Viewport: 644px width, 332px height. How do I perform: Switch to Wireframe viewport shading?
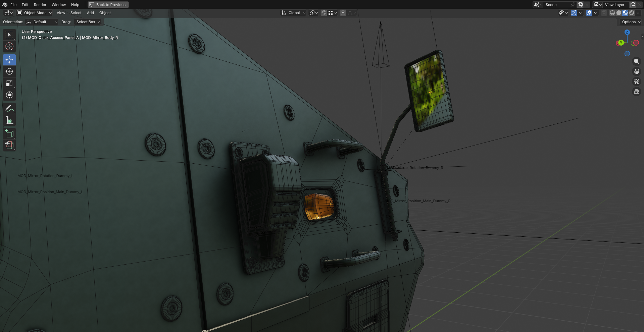612,13
